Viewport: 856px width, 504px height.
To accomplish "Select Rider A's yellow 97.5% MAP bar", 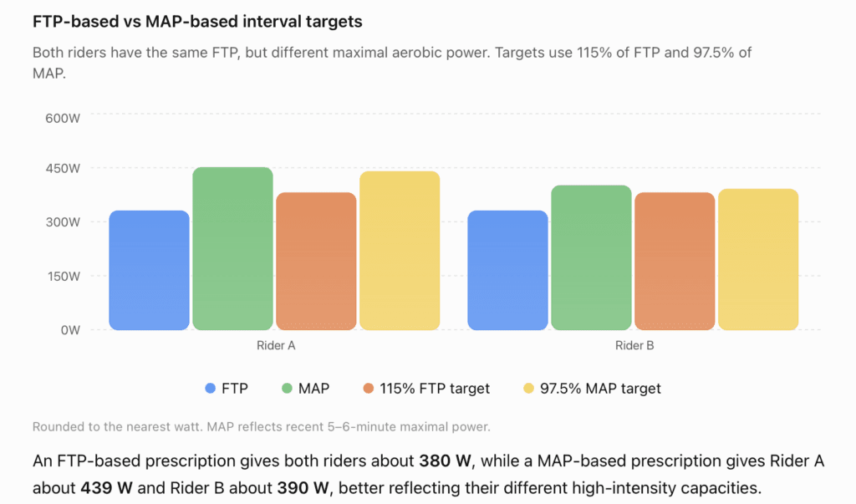I will click(400, 251).
